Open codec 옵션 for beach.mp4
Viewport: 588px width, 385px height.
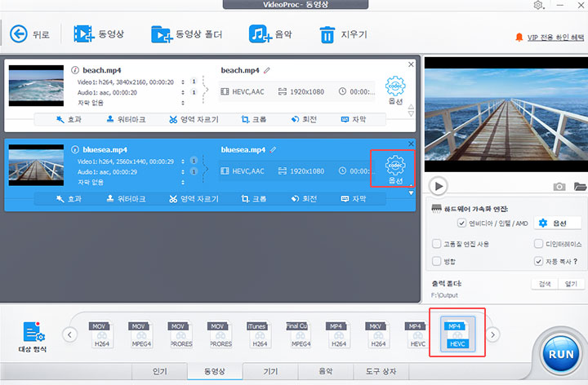tap(395, 91)
